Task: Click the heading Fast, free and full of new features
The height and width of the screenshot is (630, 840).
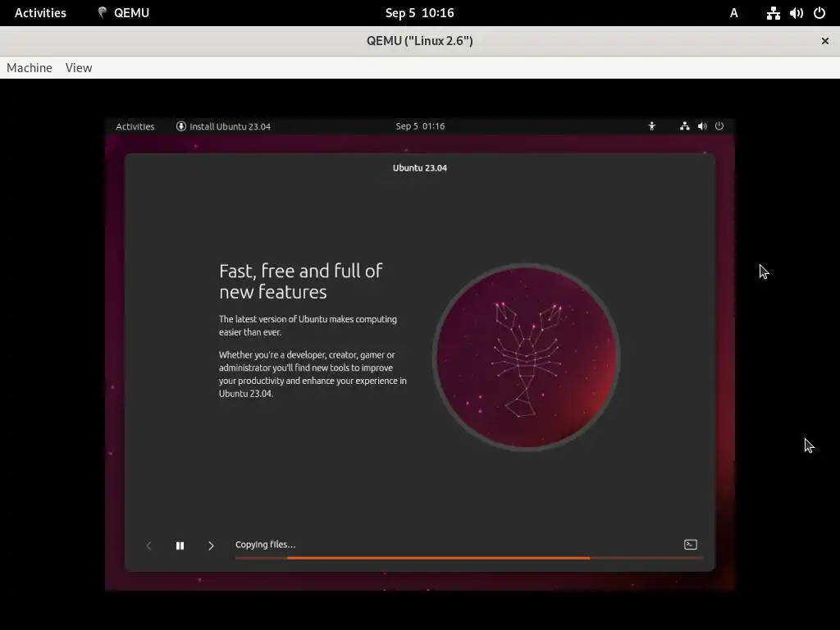Action: (300, 281)
